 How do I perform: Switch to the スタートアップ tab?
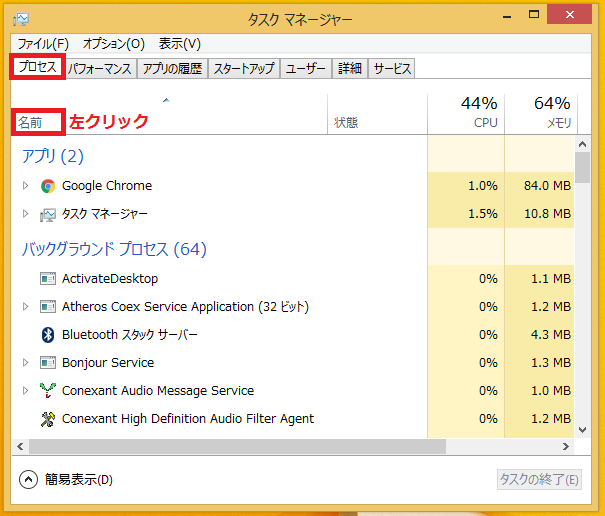(244, 69)
